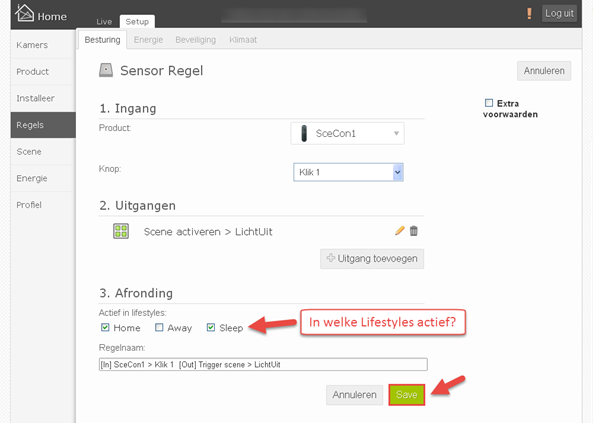Image resolution: width=602 pixels, height=423 pixels.
Task: Click the plus icon on Uitgang toevoegen
Action: pyautogui.click(x=331, y=258)
